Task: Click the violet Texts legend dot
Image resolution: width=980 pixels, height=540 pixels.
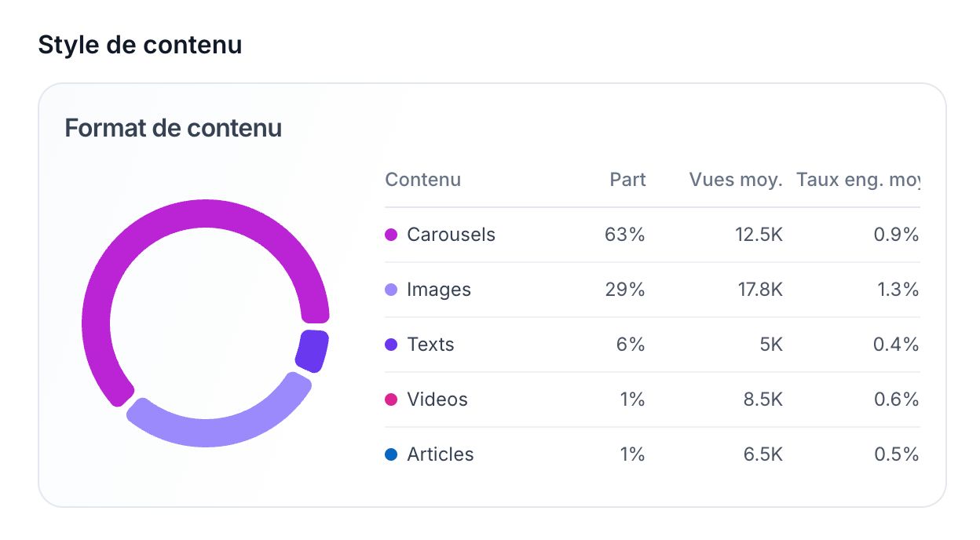Action: point(391,345)
